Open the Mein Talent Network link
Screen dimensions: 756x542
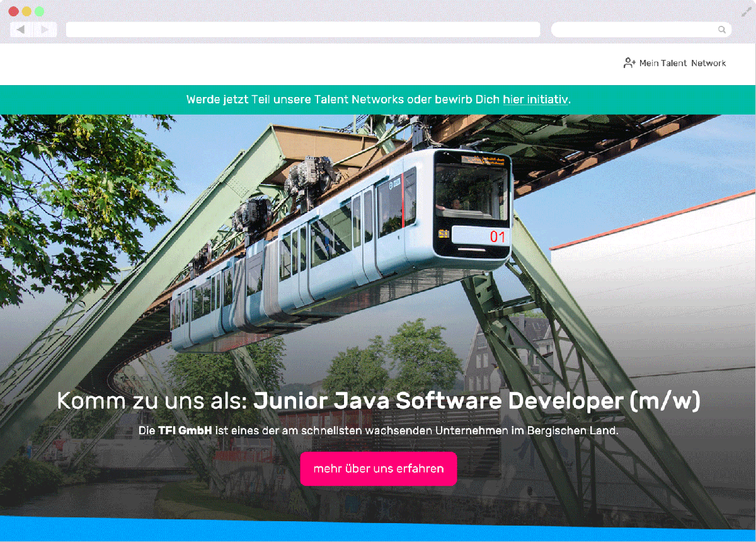[x=682, y=63]
